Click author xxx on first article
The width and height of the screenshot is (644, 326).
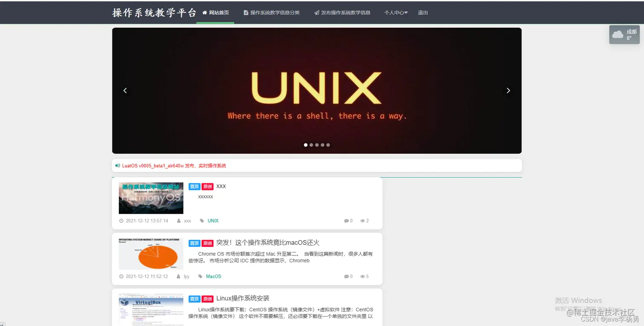point(187,221)
